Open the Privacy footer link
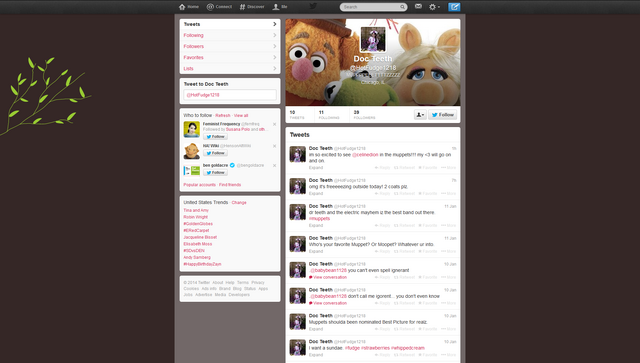 click(x=258, y=283)
